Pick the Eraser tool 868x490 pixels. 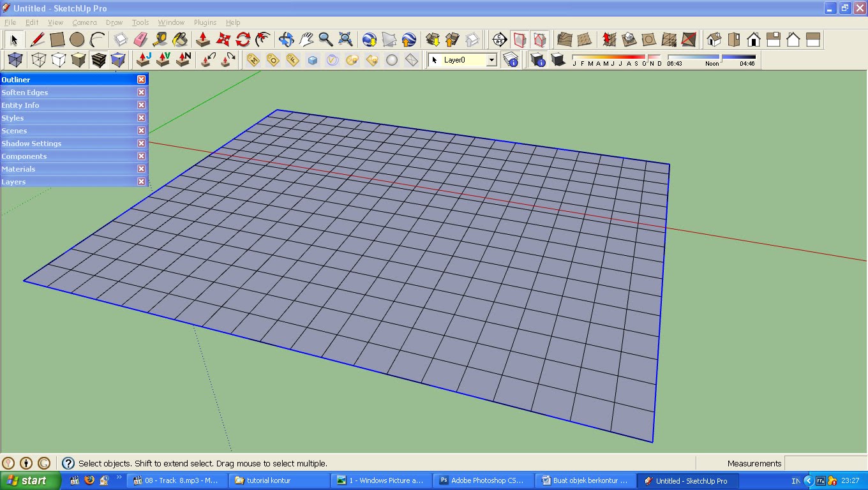coord(140,40)
